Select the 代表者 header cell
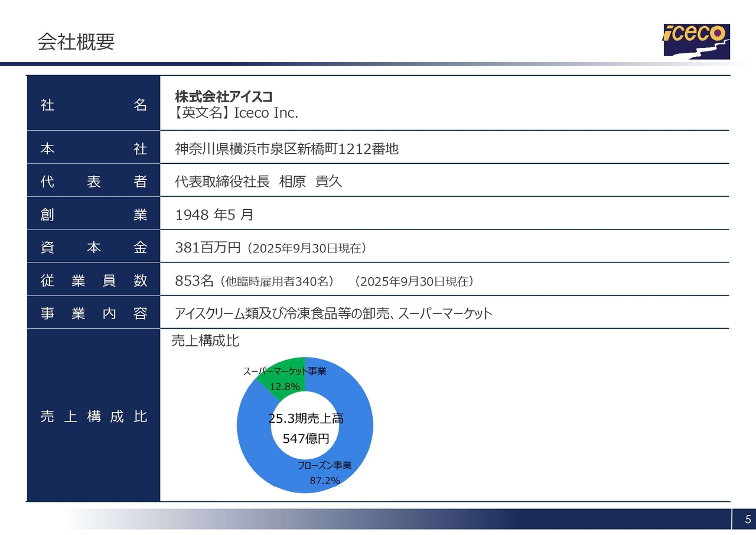 pos(93,182)
